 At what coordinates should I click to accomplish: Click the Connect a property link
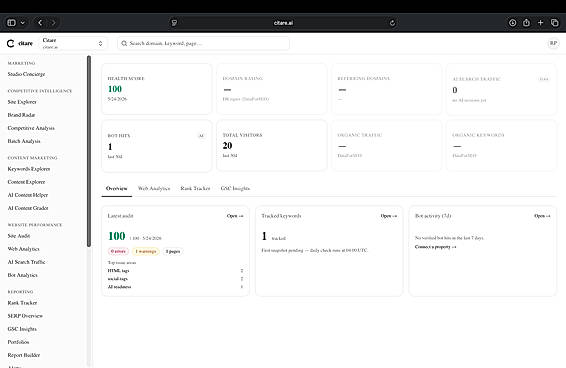coord(435,247)
